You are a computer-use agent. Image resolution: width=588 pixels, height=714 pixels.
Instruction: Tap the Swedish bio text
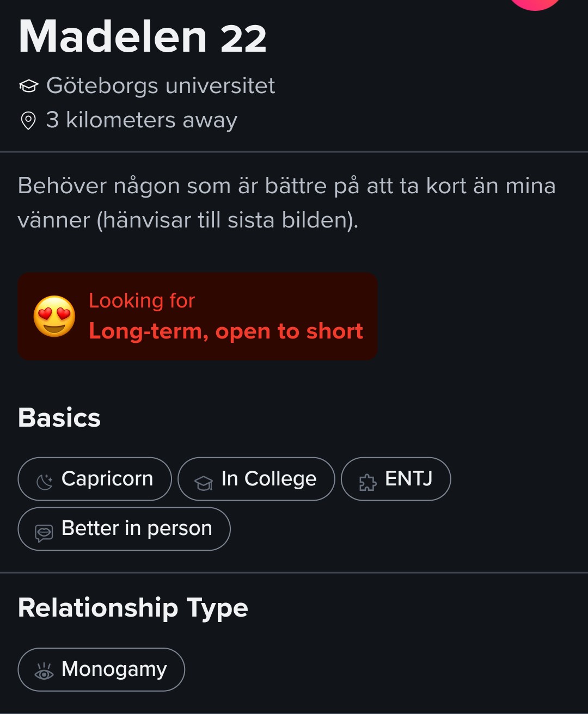286,202
